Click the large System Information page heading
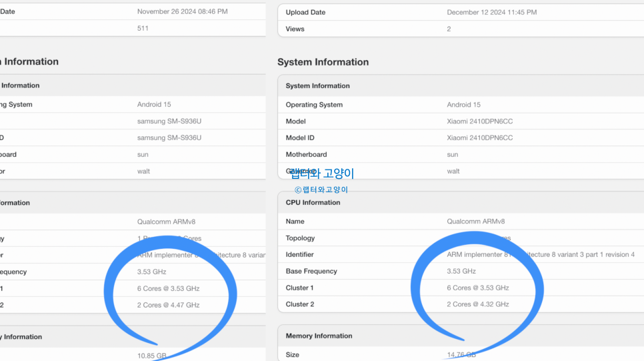Image resolution: width=644 pixels, height=361 pixels. pyautogui.click(x=323, y=62)
